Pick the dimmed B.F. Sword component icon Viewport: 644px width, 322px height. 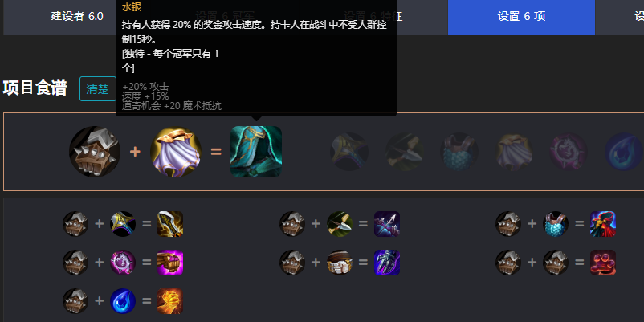[x=349, y=152]
